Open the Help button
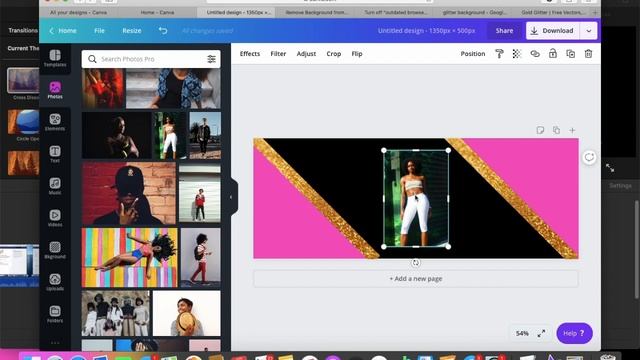 tap(574, 333)
